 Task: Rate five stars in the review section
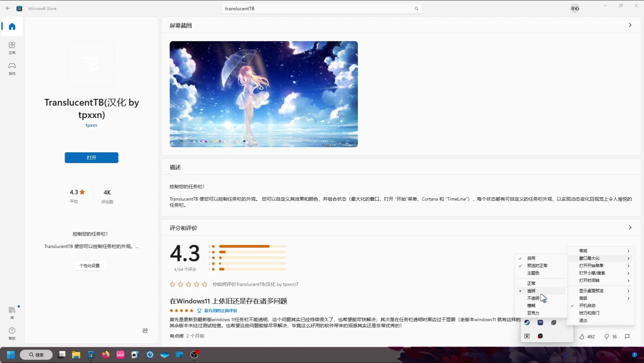204,284
